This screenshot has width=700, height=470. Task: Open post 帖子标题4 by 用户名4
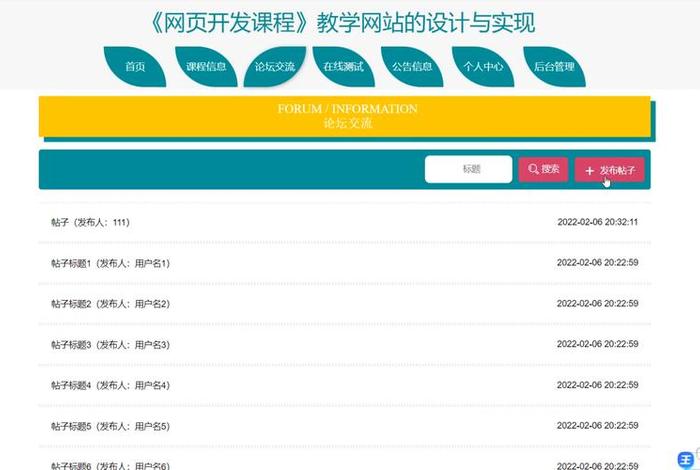tap(110, 385)
